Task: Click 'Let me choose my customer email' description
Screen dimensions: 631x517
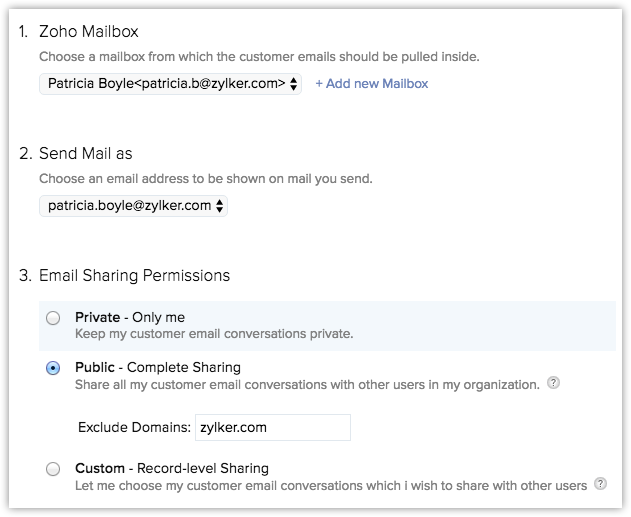Action: tap(330, 485)
